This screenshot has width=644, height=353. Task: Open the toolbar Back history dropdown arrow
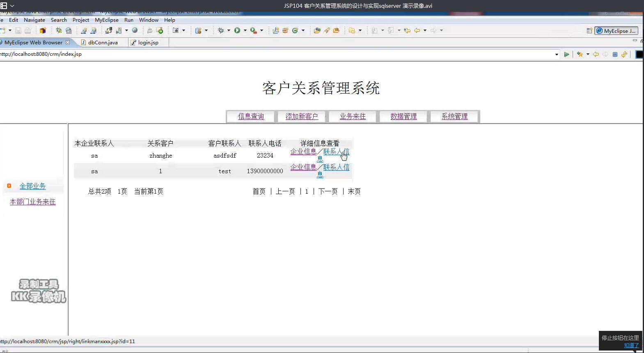425,30
